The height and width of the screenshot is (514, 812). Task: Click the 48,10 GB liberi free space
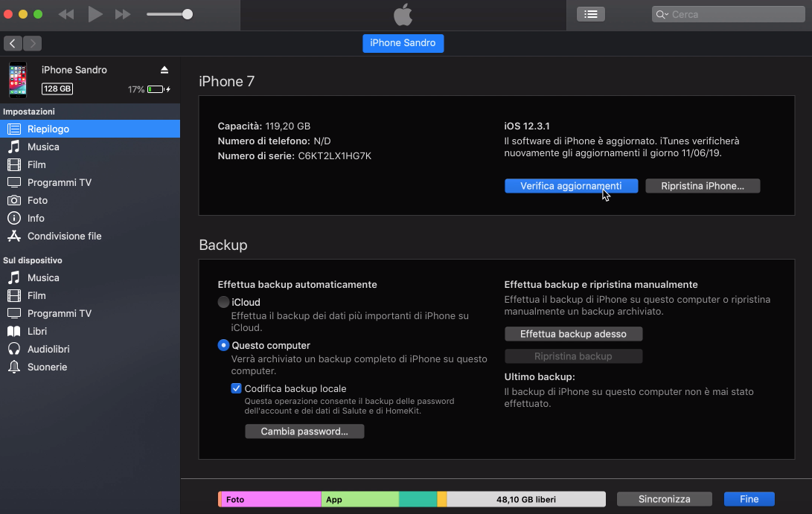click(x=526, y=499)
